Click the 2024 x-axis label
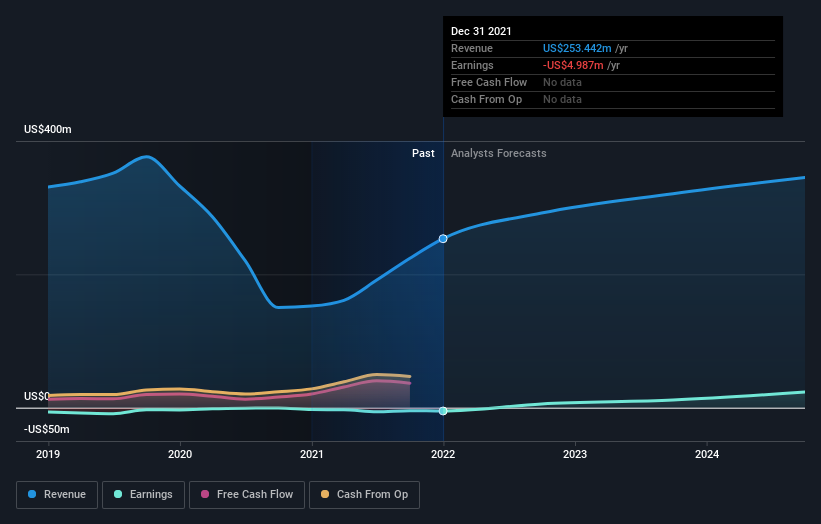This screenshot has width=821, height=524. pos(707,454)
